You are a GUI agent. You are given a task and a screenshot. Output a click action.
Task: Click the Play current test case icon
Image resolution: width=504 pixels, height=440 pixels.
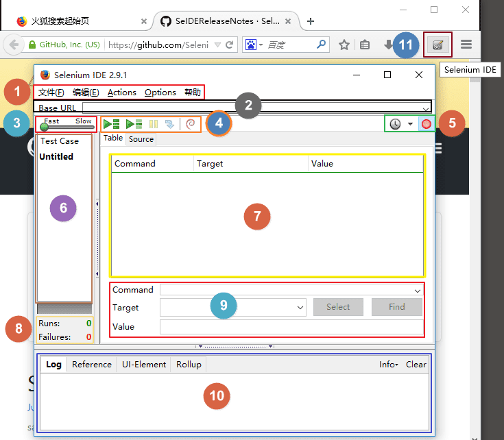134,124
